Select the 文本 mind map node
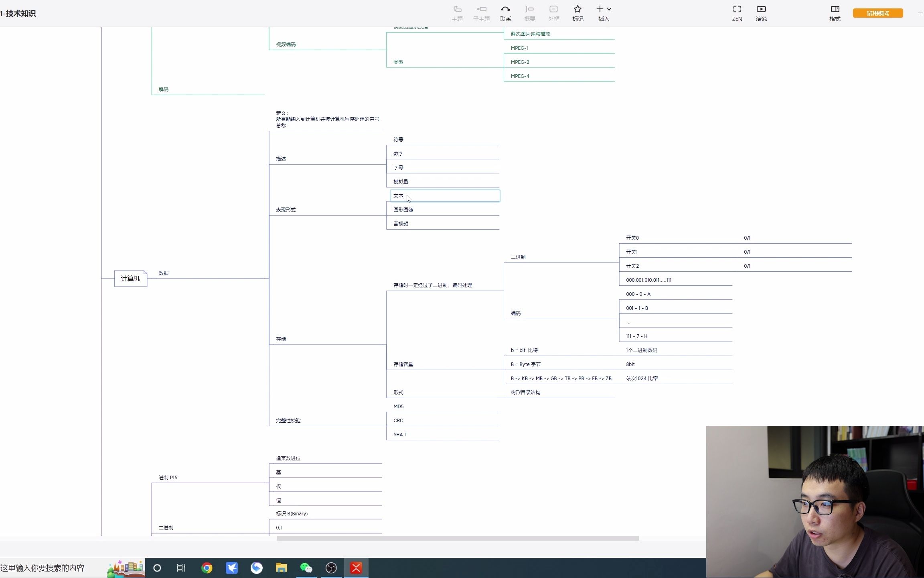 [398, 196]
